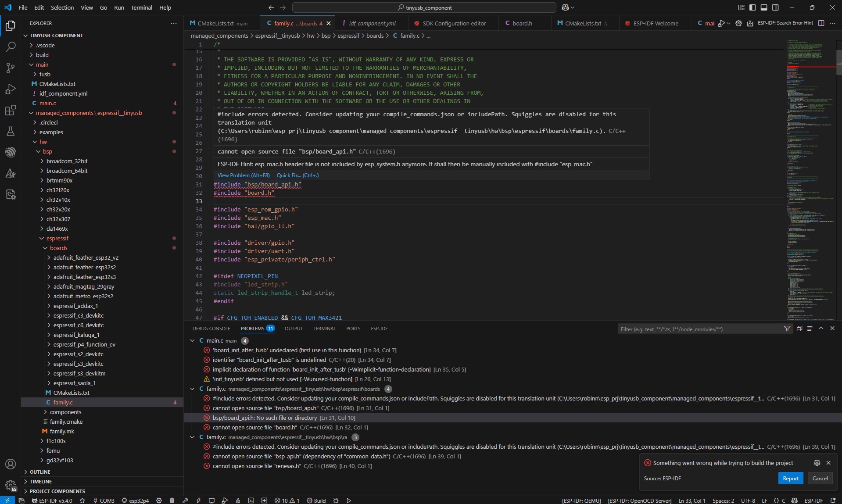Switch to the SDK Configuration editor tab
Viewport: 842px width, 504px height.
coord(454,23)
